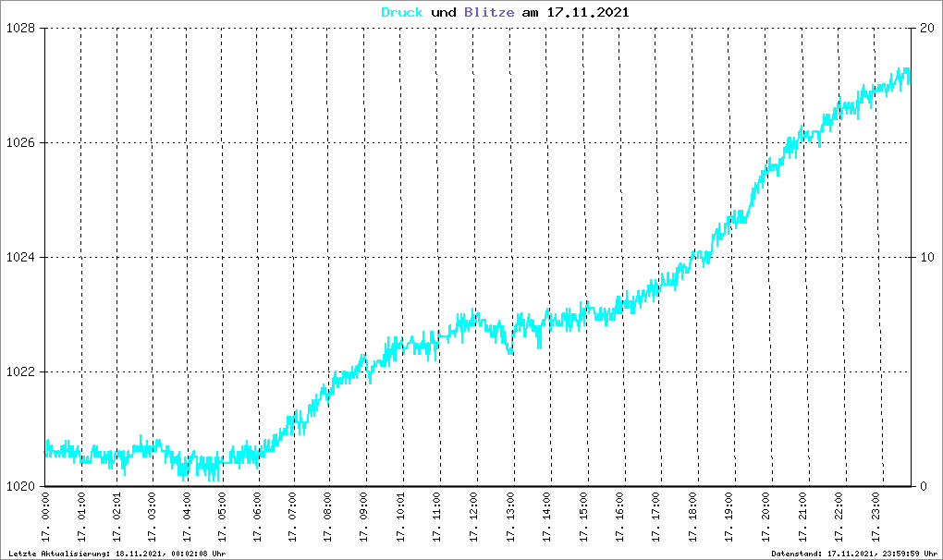
Task: Click the time label '17. 05:00'
Action: [x=222, y=517]
